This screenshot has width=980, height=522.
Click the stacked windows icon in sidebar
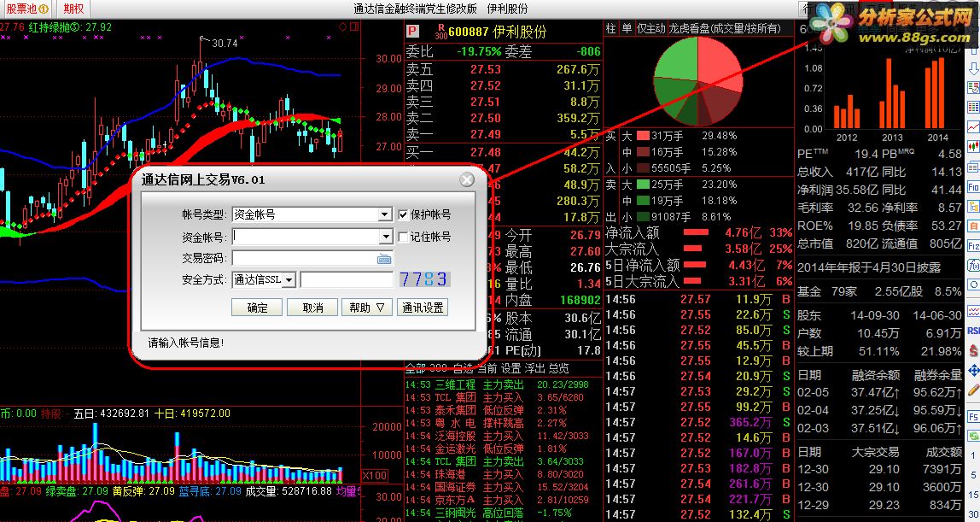click(974, 167)
